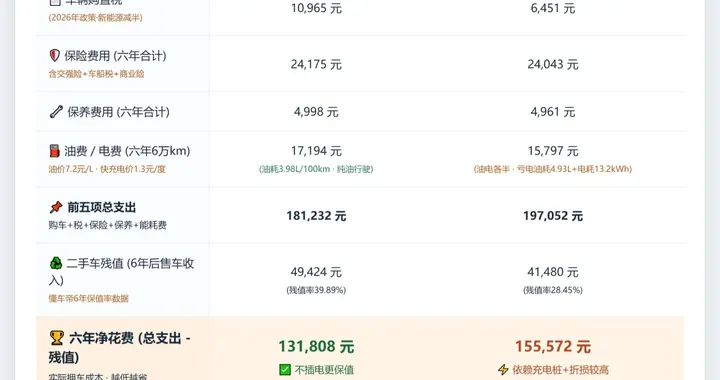
Task: Click the 不插电更保值 label
Action: click(x=324, y=370)
